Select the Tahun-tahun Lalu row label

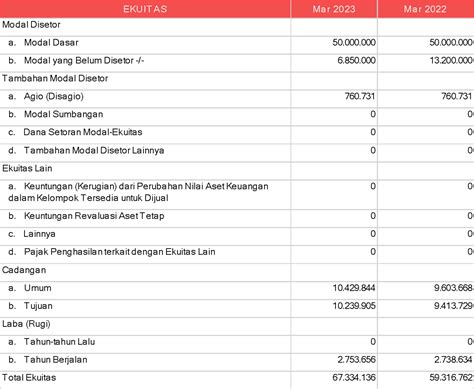[x=59, y=342]
